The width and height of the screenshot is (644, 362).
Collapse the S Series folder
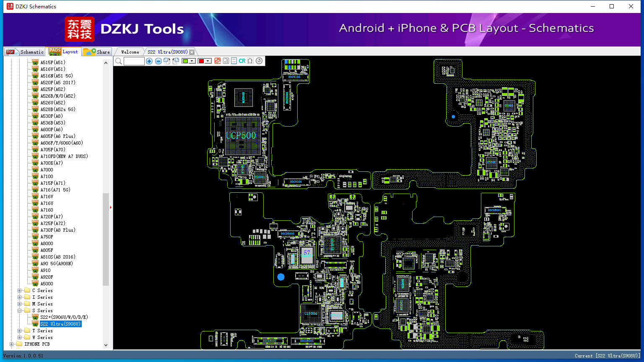pos(20,310)
